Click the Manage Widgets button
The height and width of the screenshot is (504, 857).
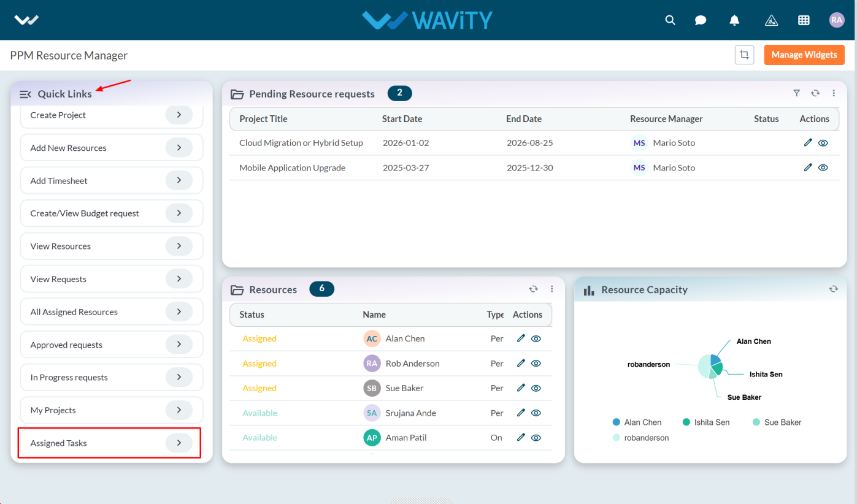[804, 55]
